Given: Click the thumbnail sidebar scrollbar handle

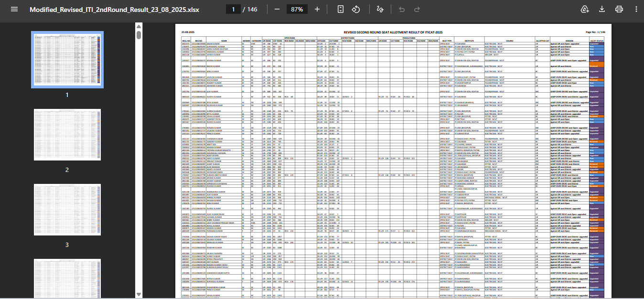Looking at the screenshot, I should pos(139,35).
